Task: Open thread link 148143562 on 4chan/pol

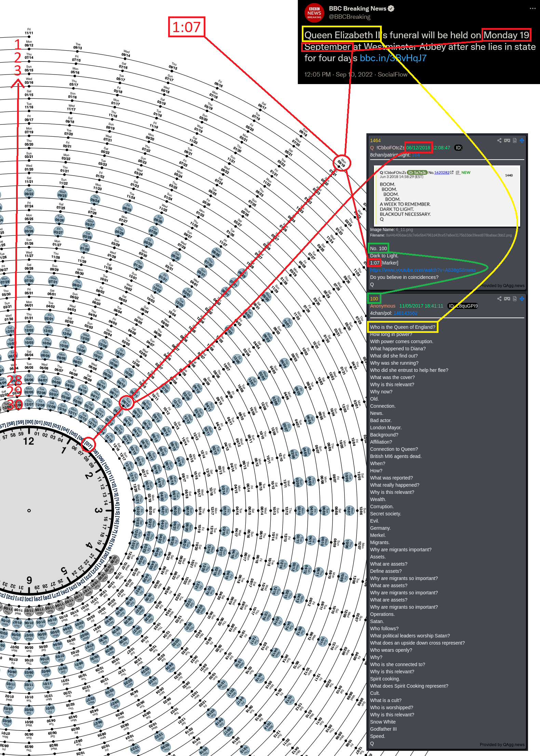Action: (405, 313)
